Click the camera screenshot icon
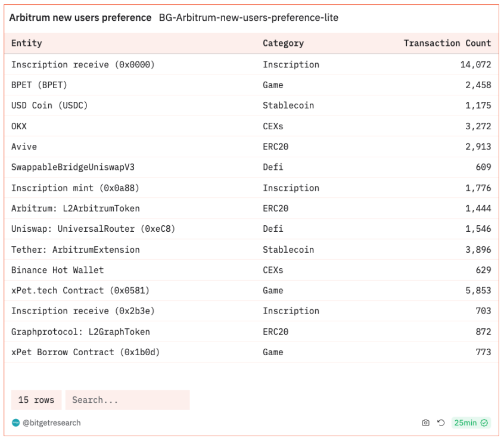The height and width of the screenshot is (441, 504). click(425, 423)
